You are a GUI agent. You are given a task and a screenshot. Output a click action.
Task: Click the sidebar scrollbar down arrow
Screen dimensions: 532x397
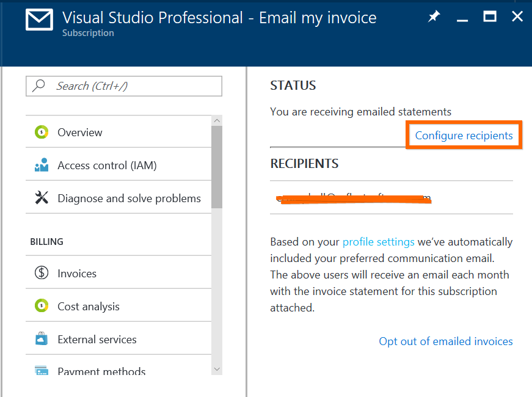point(216,369)
